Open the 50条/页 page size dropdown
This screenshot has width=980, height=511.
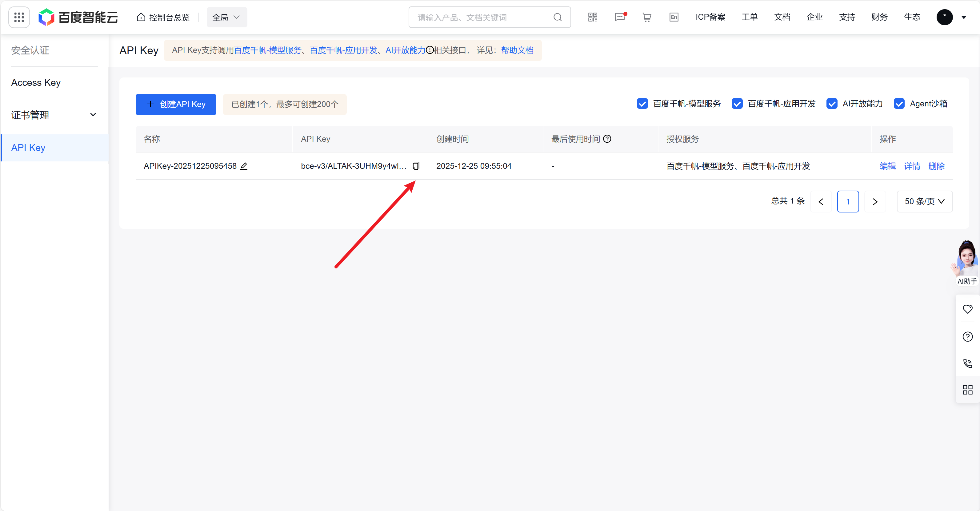click(924, 201)
